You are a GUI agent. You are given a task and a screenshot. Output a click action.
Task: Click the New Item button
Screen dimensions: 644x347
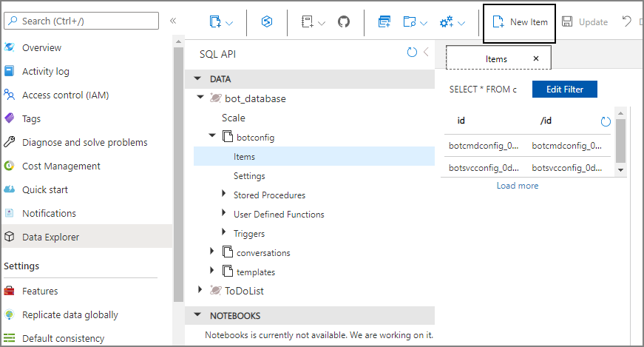(x=521, y=22)
